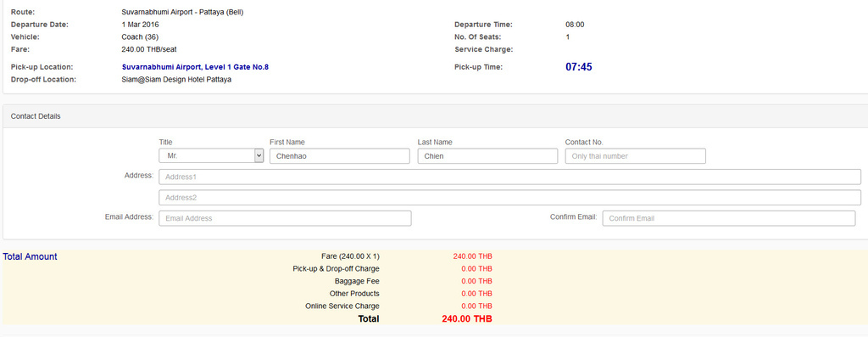868x337 pixels.
Task: Click the Fare (240.00 X 1) line
Action: coord(350,256)
